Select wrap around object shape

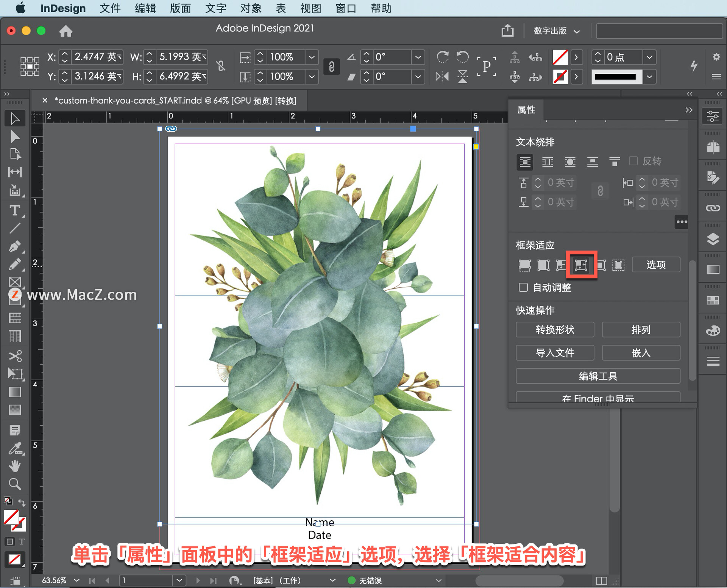pos(570,162)
